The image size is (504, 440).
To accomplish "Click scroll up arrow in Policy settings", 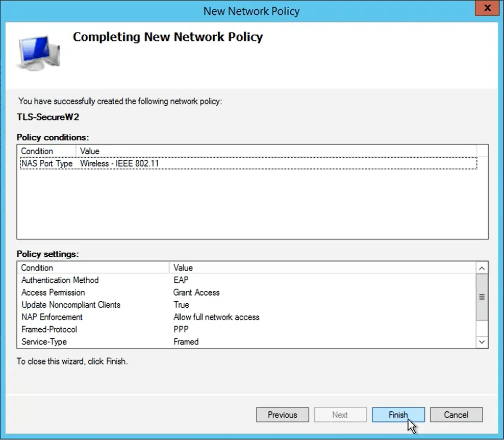I will click(x=482, y=268).
